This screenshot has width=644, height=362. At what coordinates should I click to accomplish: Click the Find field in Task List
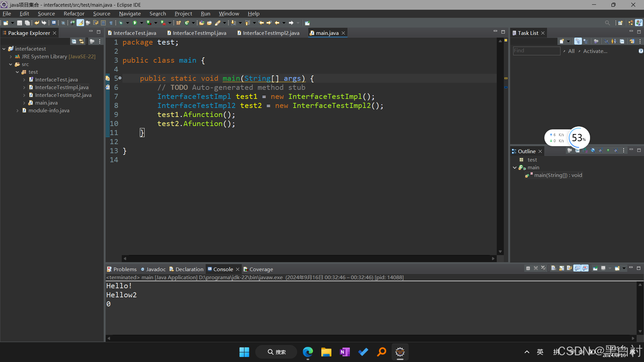tap(536, 51)
